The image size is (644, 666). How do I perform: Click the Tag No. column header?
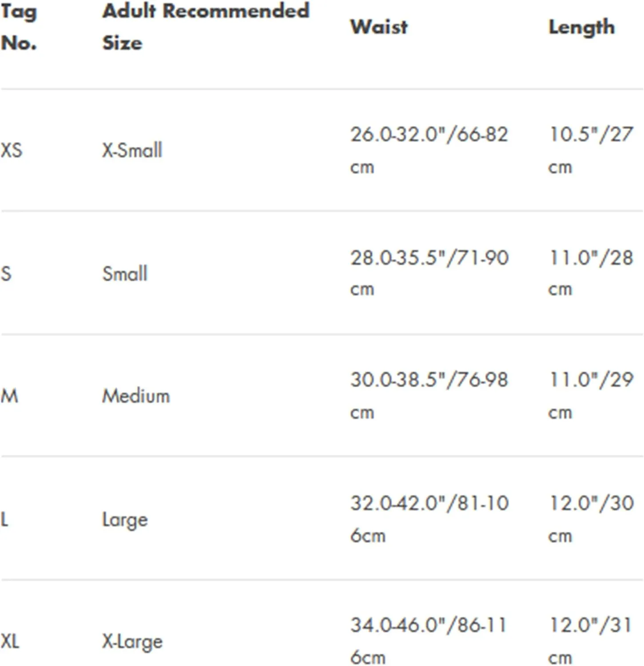point(19,27)
